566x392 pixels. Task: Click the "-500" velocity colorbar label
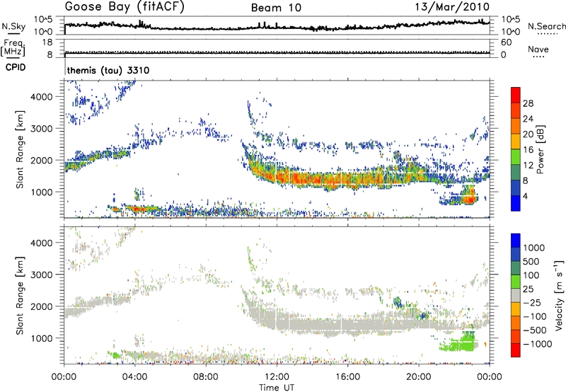[x=534, y=330]
